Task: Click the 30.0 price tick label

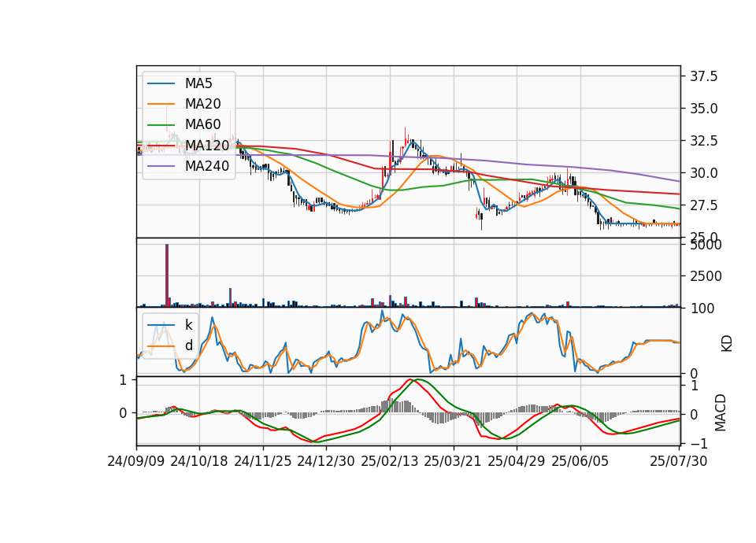Action: click(703, 173)
